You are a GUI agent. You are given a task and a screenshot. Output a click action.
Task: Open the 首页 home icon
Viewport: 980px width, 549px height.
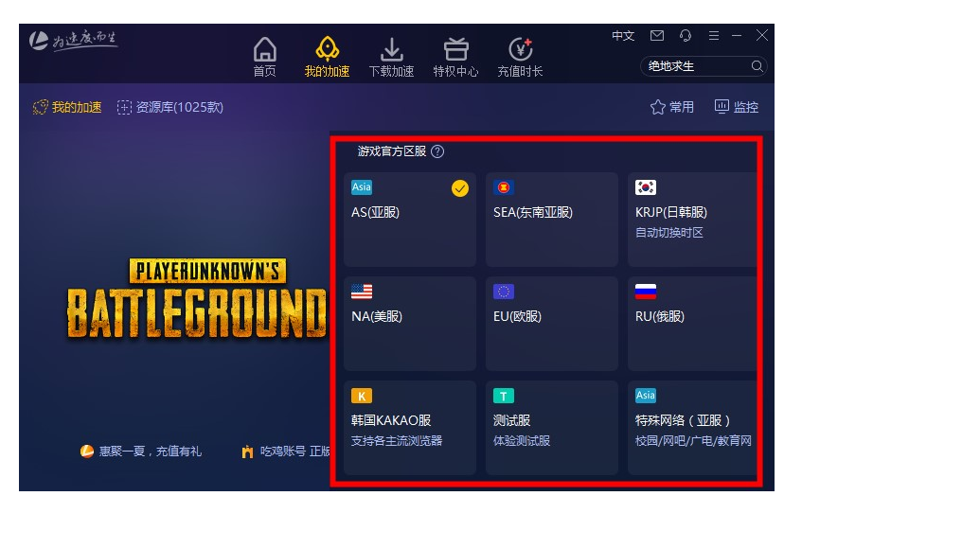point(264,54)
